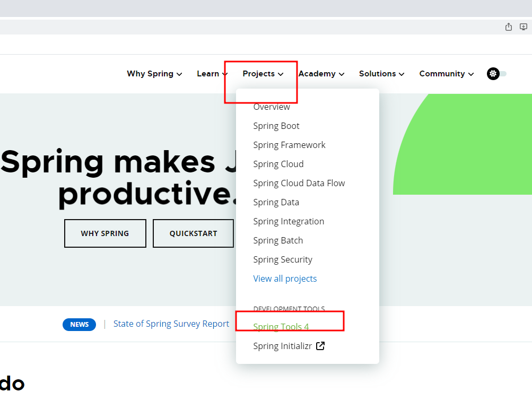Select Spring Framework menu entry
Image resolution: width=532 pixels, height=409 pixels.
(x=289, y=145)
